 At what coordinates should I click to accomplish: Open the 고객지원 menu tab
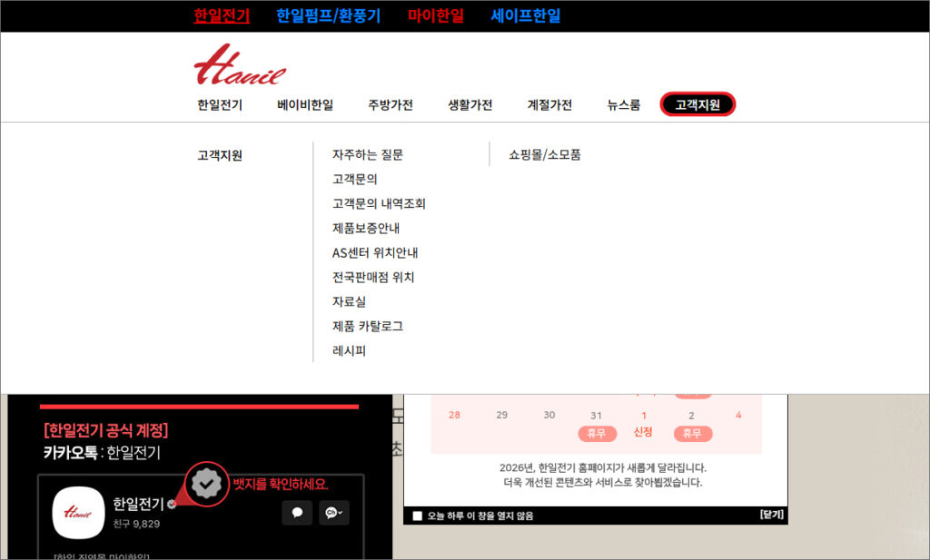(697, 104)
